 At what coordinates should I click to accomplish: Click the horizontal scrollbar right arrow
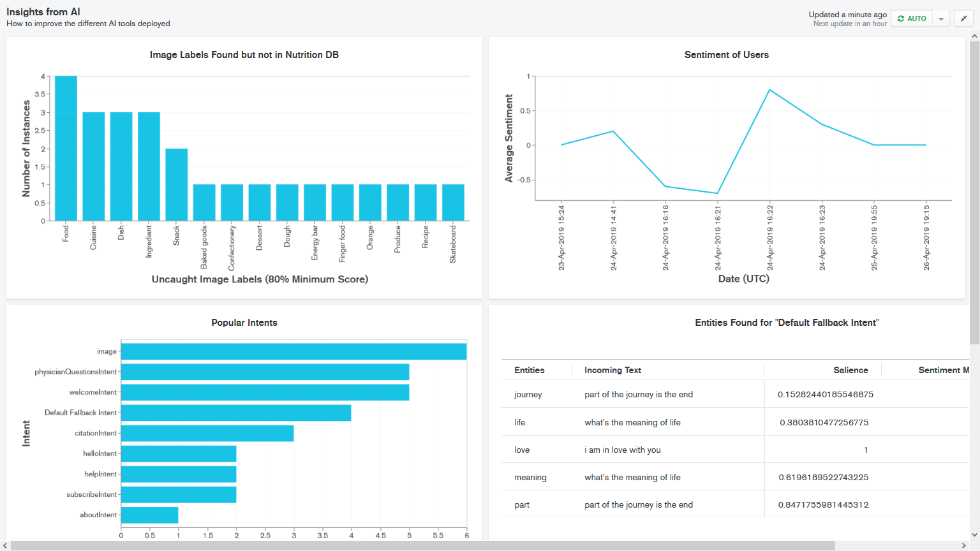pyautogui.click(x=964, y=546)
